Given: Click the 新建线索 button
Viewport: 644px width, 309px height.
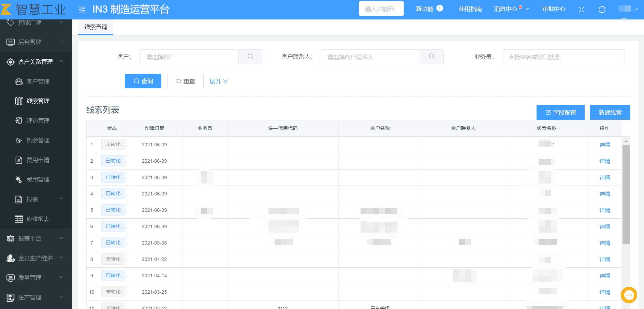Looking at the screenshot, I should click(610, 113).
